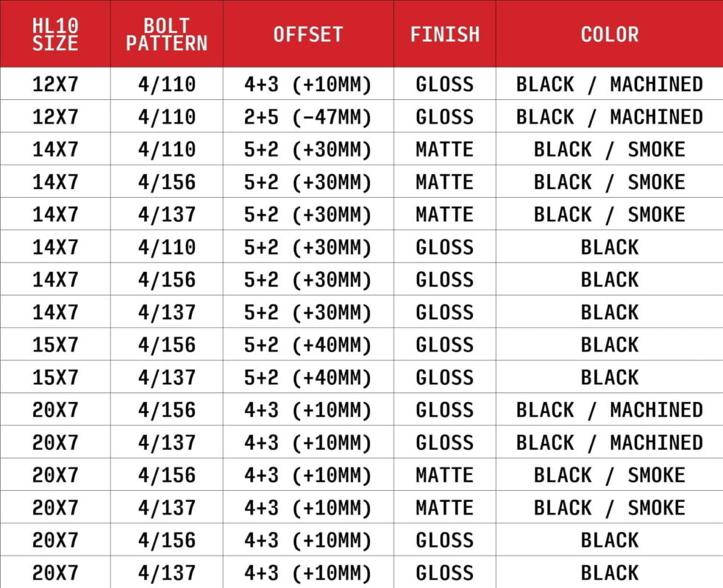Click BLACK color in the 14X7 4/156 GLOSS row
The width and height of the screenshot is (723, 588).
point(609,279)
